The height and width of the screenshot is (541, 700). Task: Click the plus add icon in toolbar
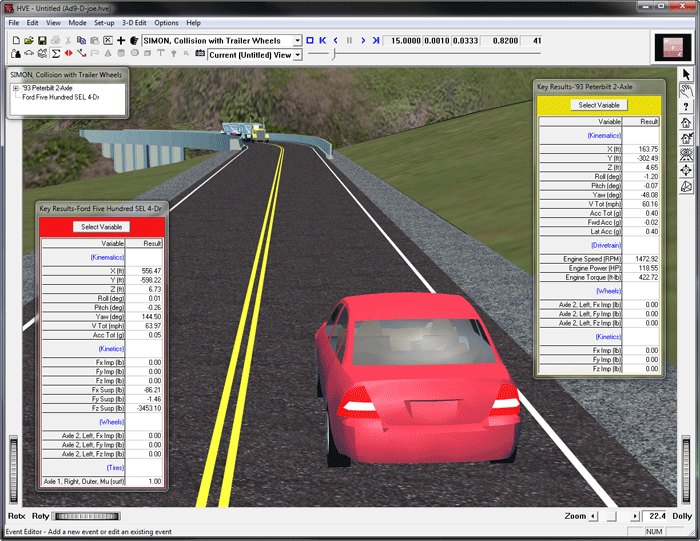[121, 41]
